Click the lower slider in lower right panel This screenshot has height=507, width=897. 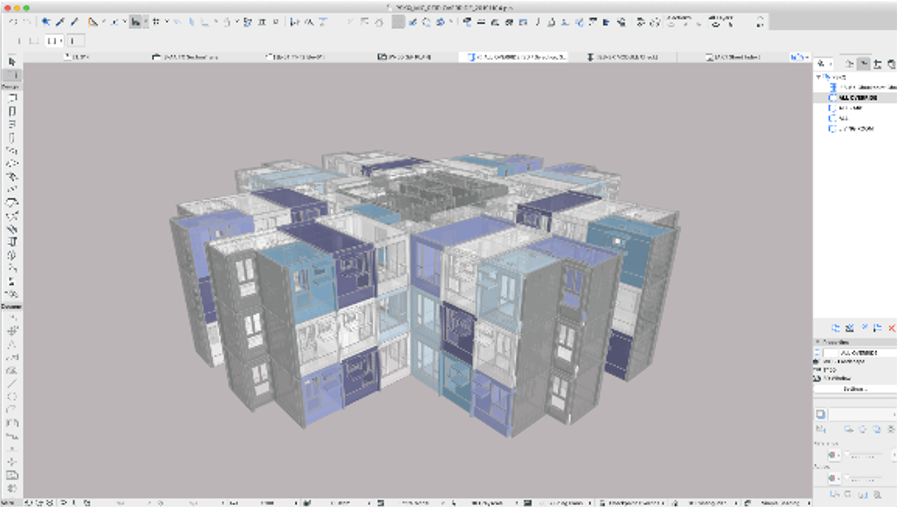[x=864, y=478]
